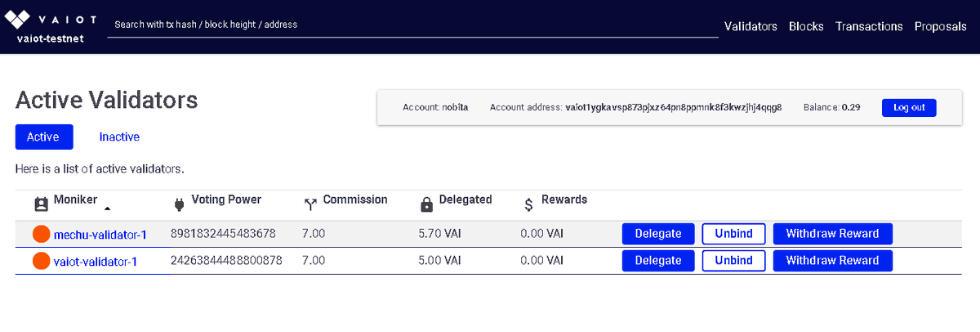Click the orange avatar of mechu-validator-1
Image resolution: width=980 pixels, height=332 pixels.
pyautogui.click(x=42, y=235)
